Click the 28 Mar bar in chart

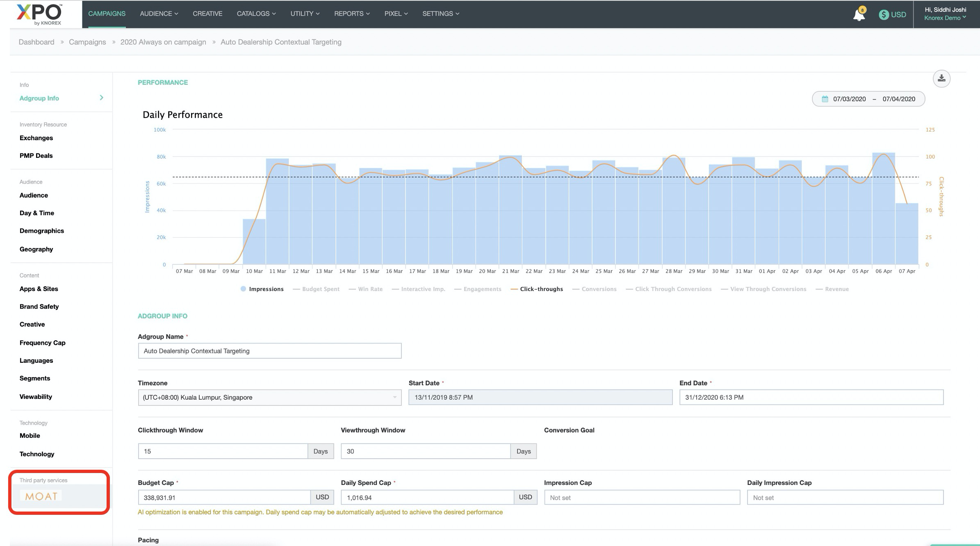pos(673,213)
